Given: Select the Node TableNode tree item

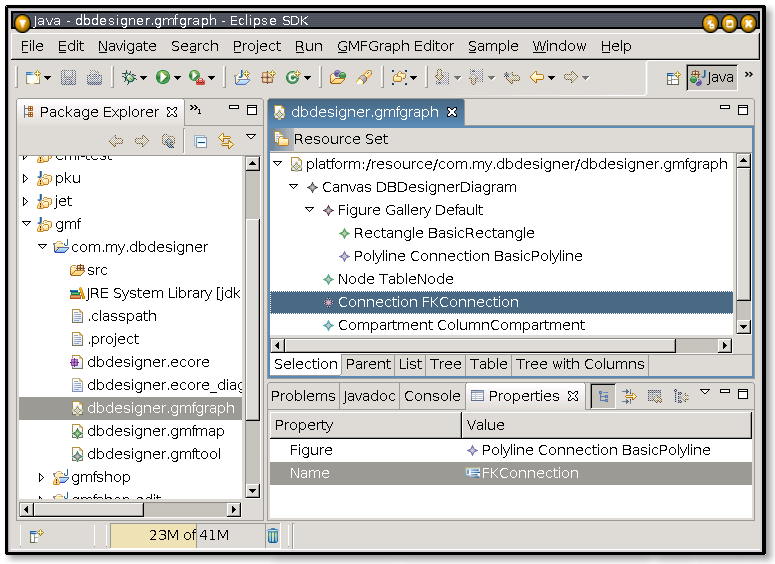Looking at the screenshot, I should pos(395,279).
